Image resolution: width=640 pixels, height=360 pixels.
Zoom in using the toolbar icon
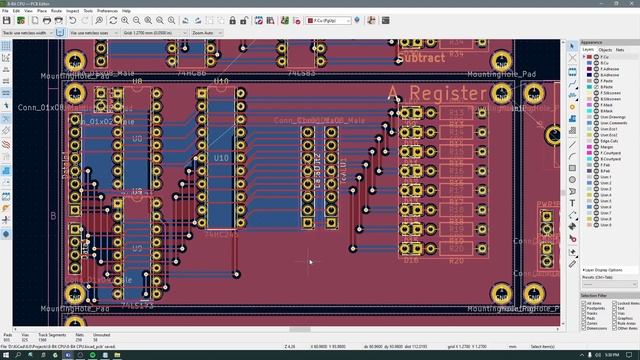125,20
